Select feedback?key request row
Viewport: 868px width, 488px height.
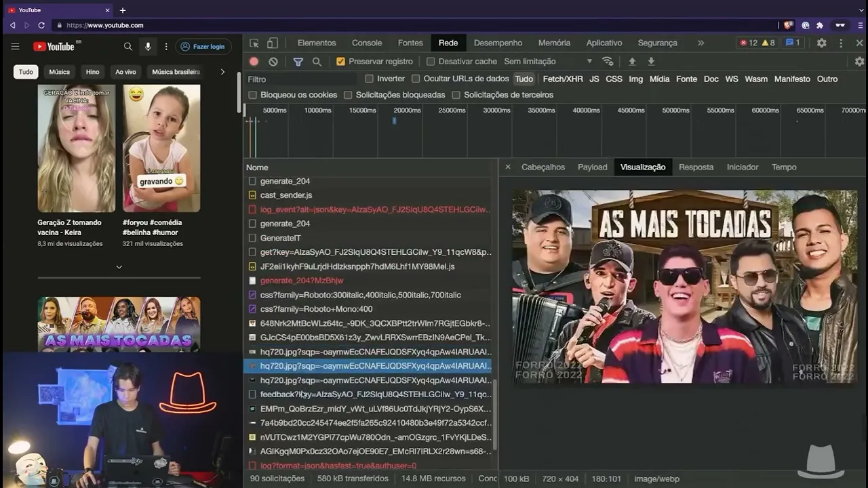(x=370, y=394)
